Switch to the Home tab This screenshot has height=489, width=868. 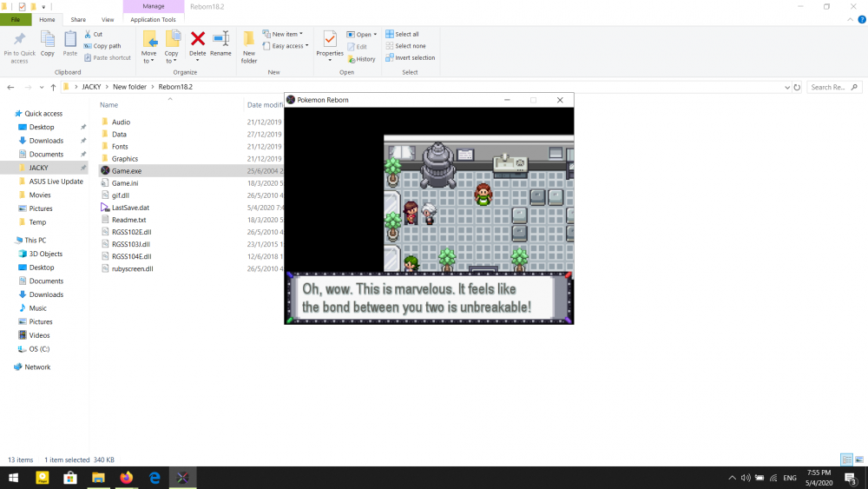pos(47,19)
